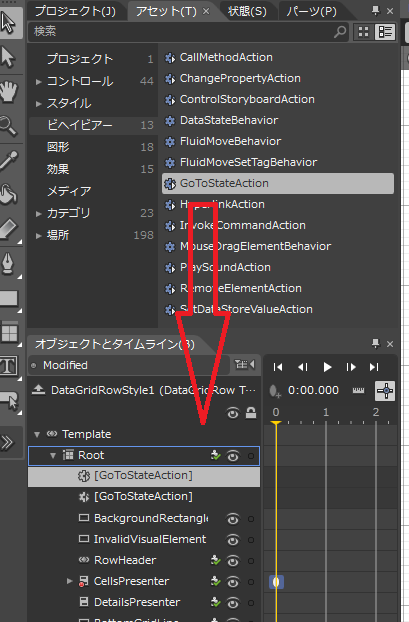Screen dimensions: 409x622
Task: Toggle the storyboard picker panel button
Action: 244,365
